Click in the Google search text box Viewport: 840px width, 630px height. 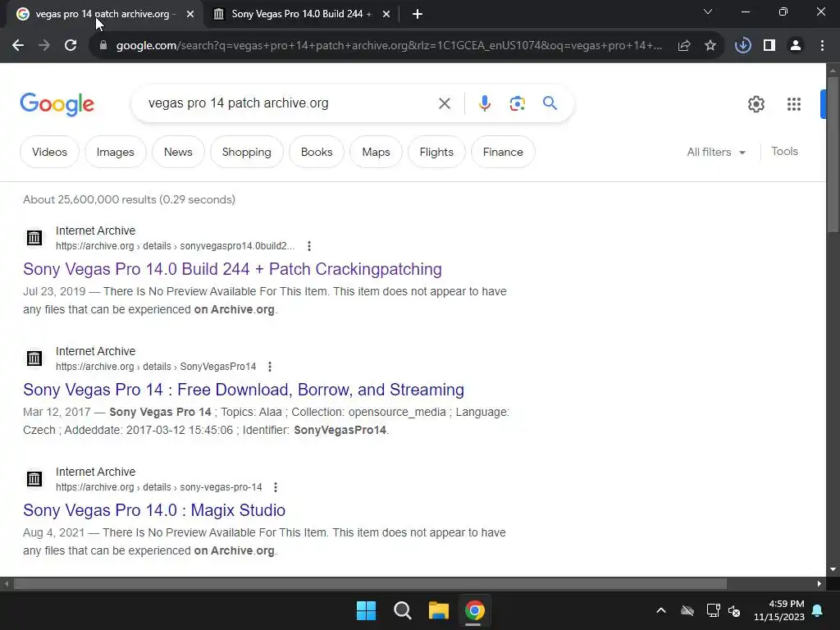click(x=290, y=103)
